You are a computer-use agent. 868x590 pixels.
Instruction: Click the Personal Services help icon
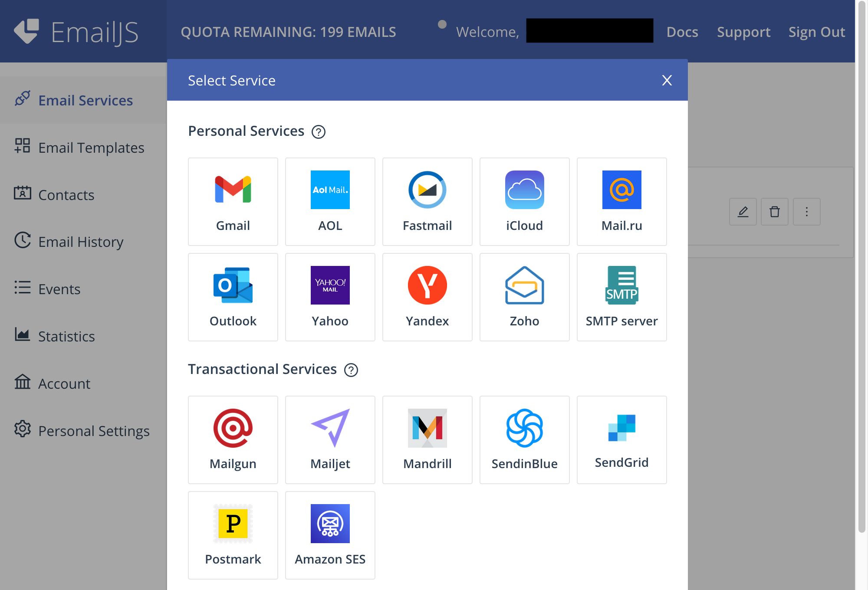tap(319, 132)
